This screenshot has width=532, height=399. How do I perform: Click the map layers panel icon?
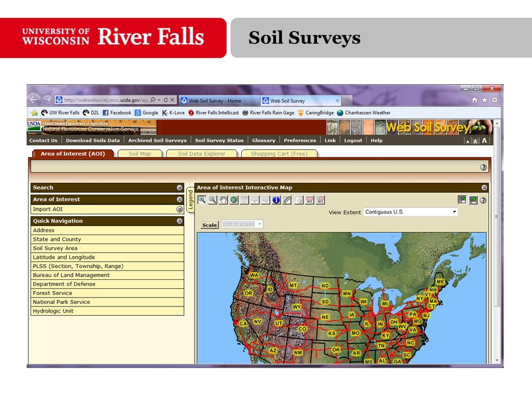pyautogui.click(x=462, y=200)
